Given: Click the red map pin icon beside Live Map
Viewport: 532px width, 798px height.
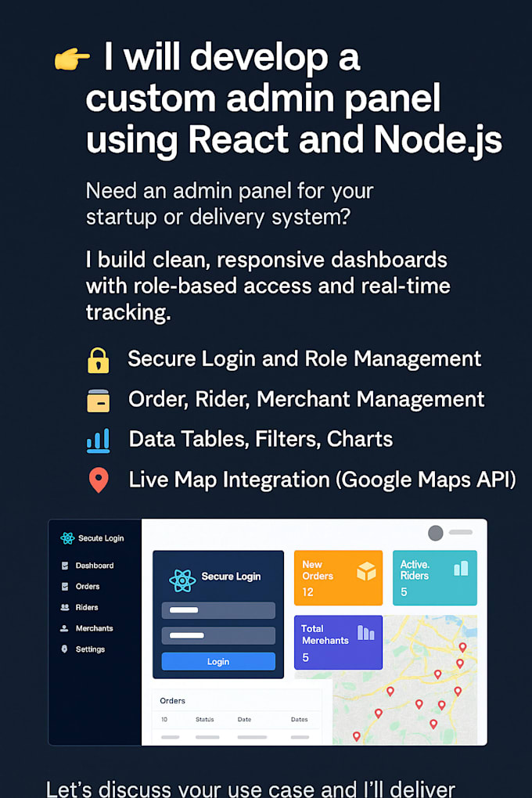Looking at the screenshot, I should (x=99, y=480).
